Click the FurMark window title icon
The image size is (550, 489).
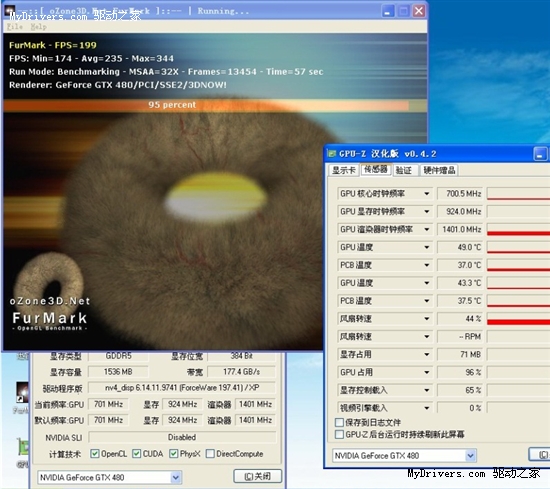(x=10, y=11)
